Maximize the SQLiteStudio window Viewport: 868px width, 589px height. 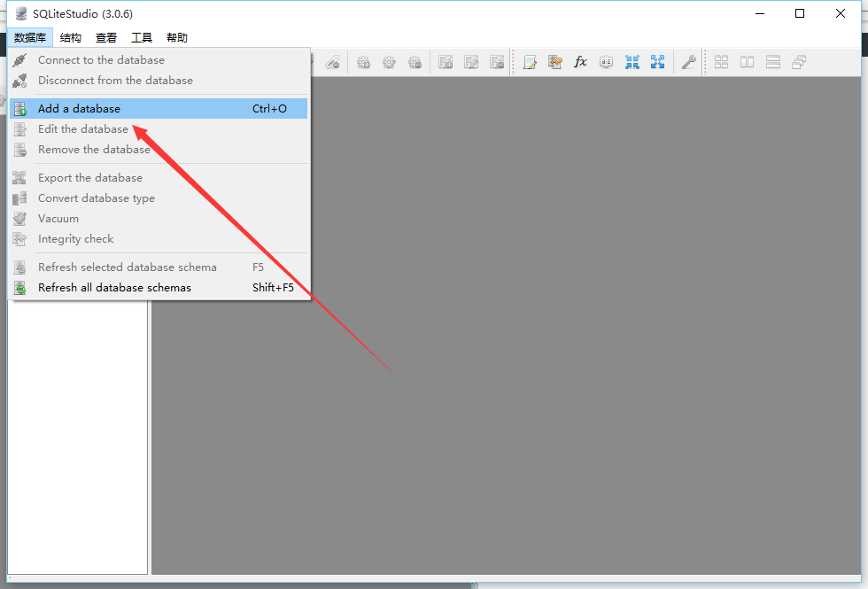coord(800,13)
